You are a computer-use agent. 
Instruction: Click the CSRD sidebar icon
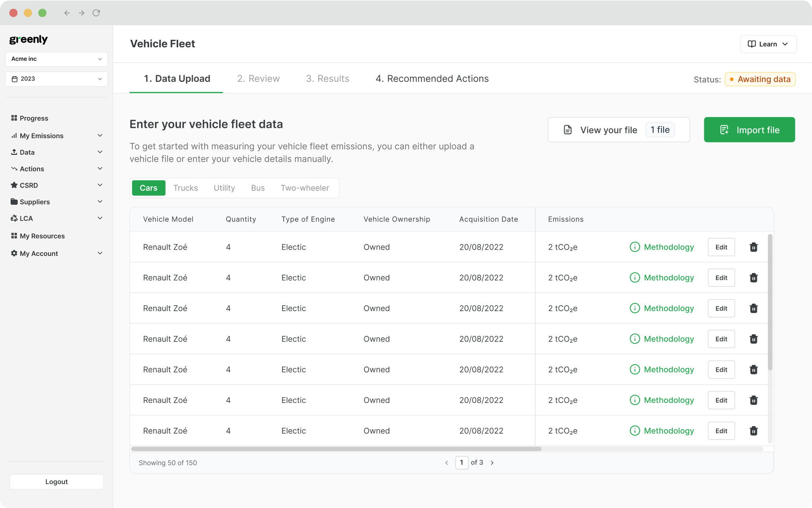pos(14,185)
